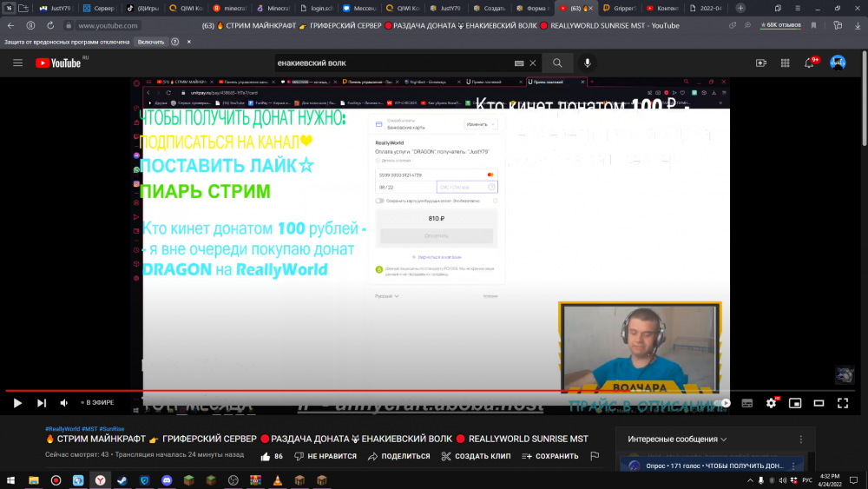Screen dimensions: 868x489
Task: Start voice search with the microphone
Action: point(588,63)
